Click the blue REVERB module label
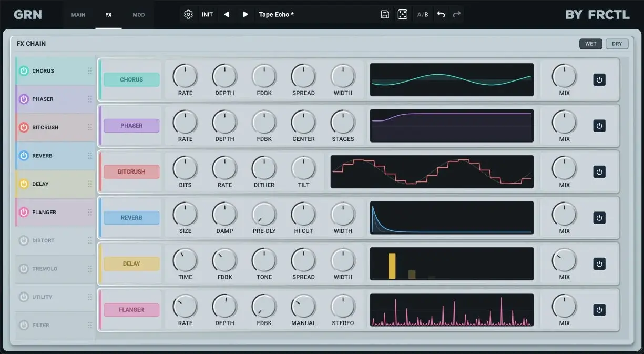 [131, 218]
